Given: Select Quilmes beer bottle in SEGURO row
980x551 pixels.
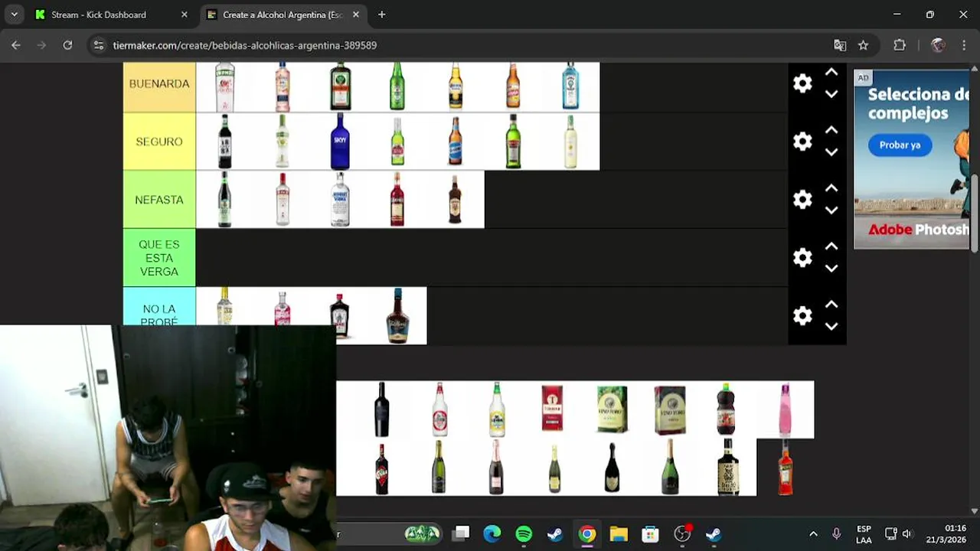Looking at the screenshot, I should coord(455,142).
